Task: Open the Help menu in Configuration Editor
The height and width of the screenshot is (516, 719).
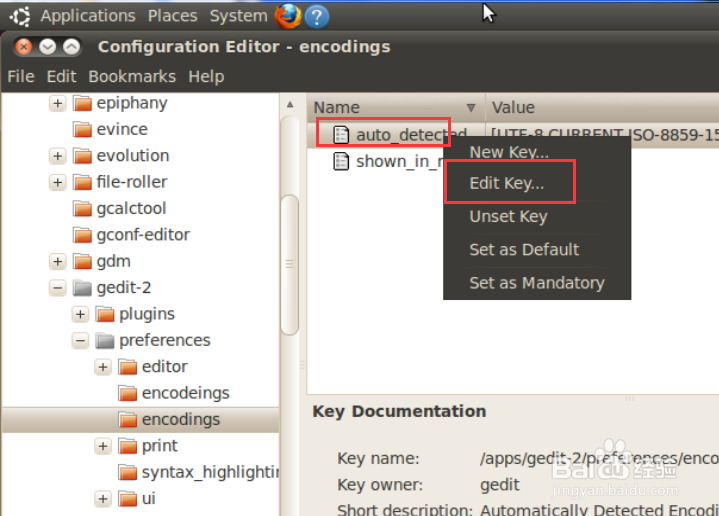Action: 206,76
